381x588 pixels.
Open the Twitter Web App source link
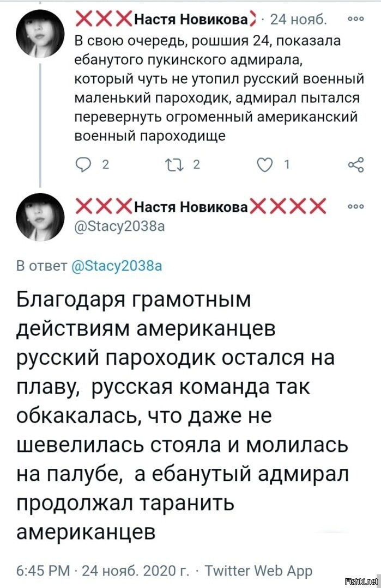259,571
